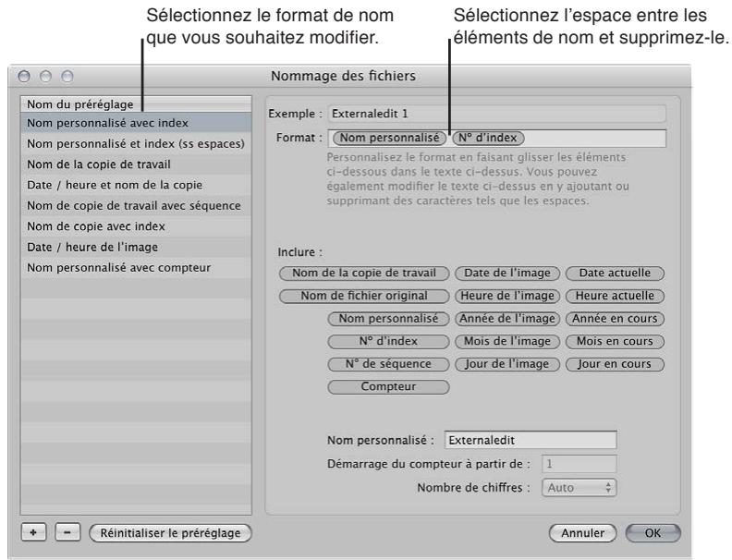Image resolution: width=732 pixels, height=560 pixels.
Task: Click Heure actuelle element
Action: point(615,296)
